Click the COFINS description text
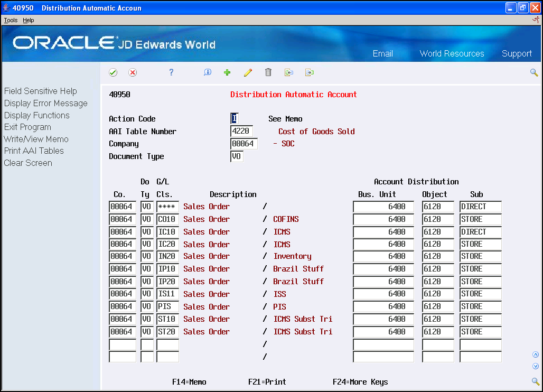 click(x=286, y=219)
